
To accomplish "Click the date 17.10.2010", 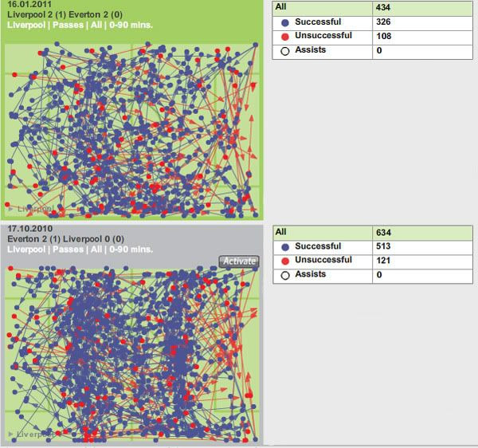I will [x=30, y=229].
